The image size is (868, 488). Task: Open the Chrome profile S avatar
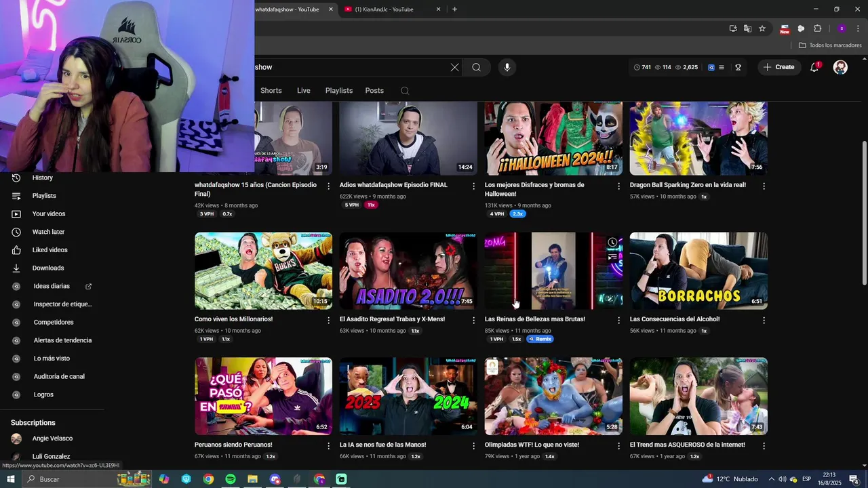coord(842,28)
